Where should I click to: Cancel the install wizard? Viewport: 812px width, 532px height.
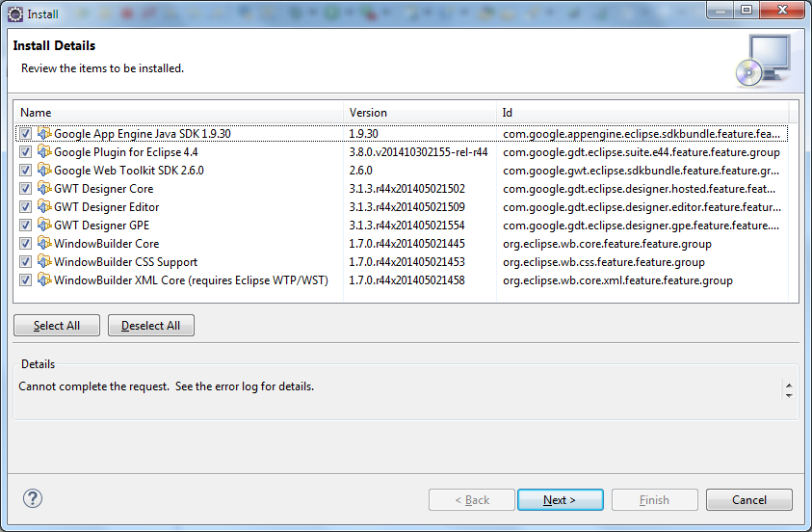click(x=748, y=500)
